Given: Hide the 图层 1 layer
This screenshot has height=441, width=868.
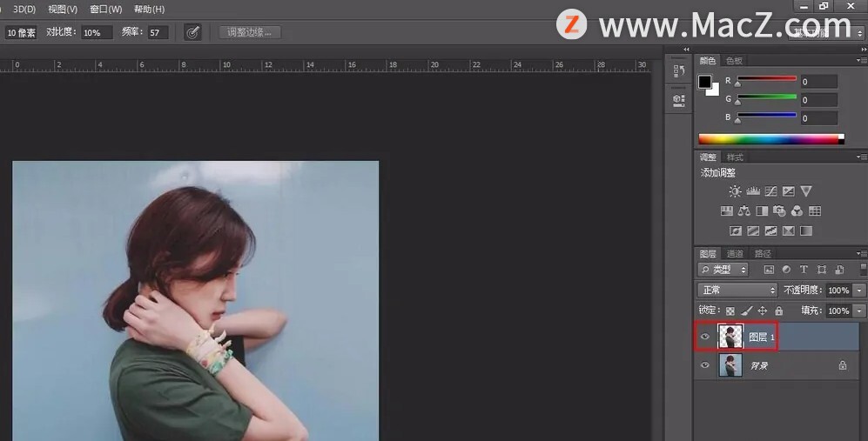Looking at the screenshot, I should click(705, 337).
